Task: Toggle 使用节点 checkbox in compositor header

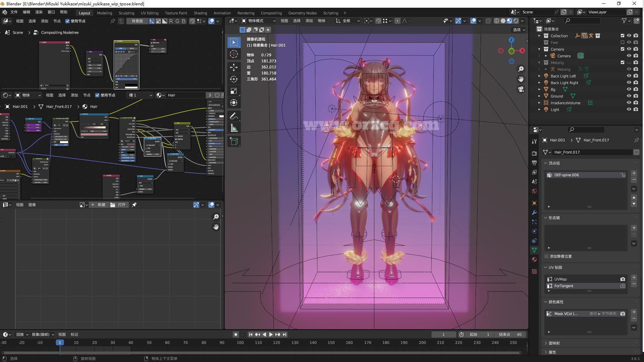Action: (x=67, y=21)
